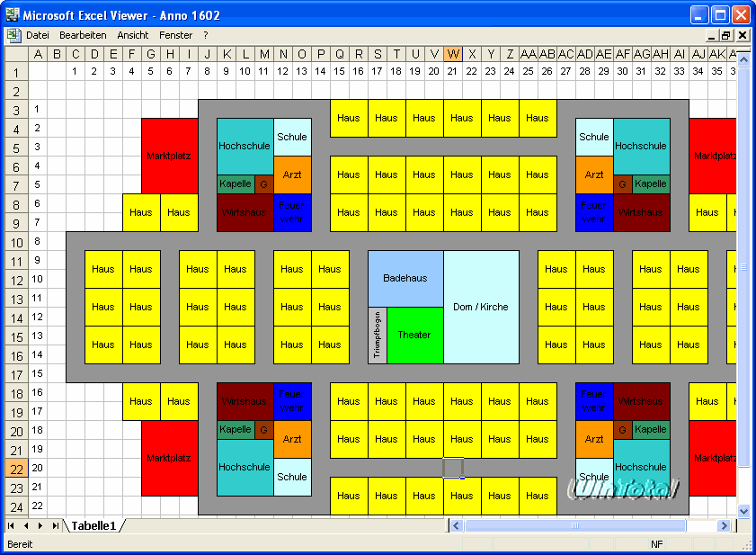Click the Excel Viewer title bar icon

tap(13, 15)
